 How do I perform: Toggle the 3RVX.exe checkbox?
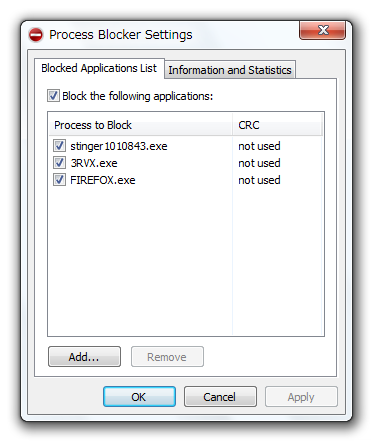pyautogui.click(x=59, y=163)
